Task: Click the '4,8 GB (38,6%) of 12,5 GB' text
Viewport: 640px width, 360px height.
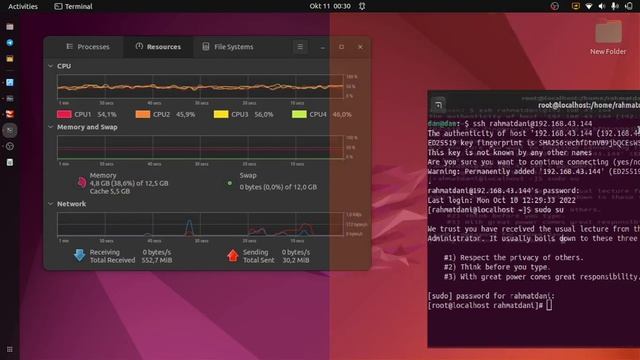Action: click(x=129, y=183)
